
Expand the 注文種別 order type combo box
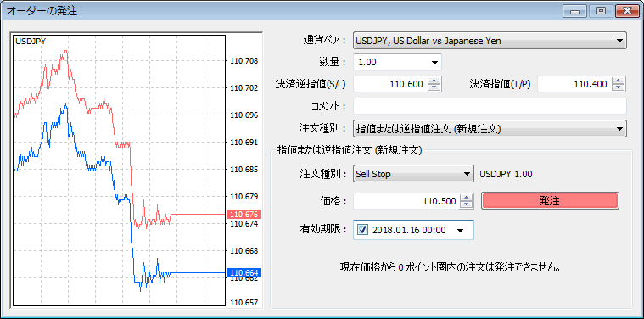(490, 128)
